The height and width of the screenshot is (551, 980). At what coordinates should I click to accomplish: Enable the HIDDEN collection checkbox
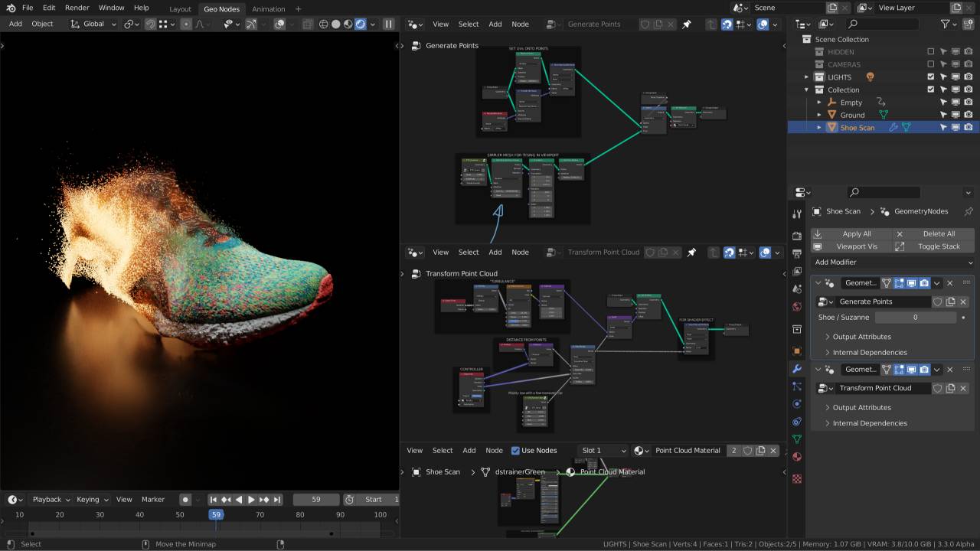point(931,52)
